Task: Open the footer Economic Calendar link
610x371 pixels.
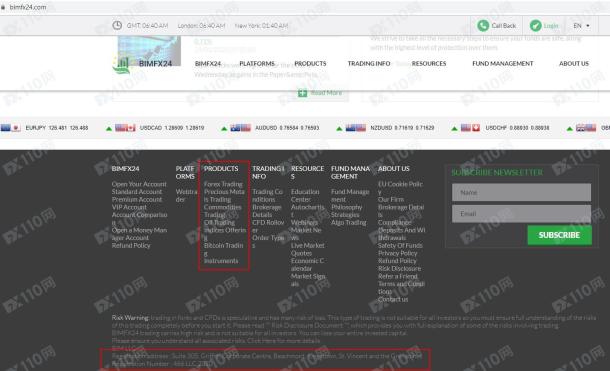Action: tap(307, 264)
